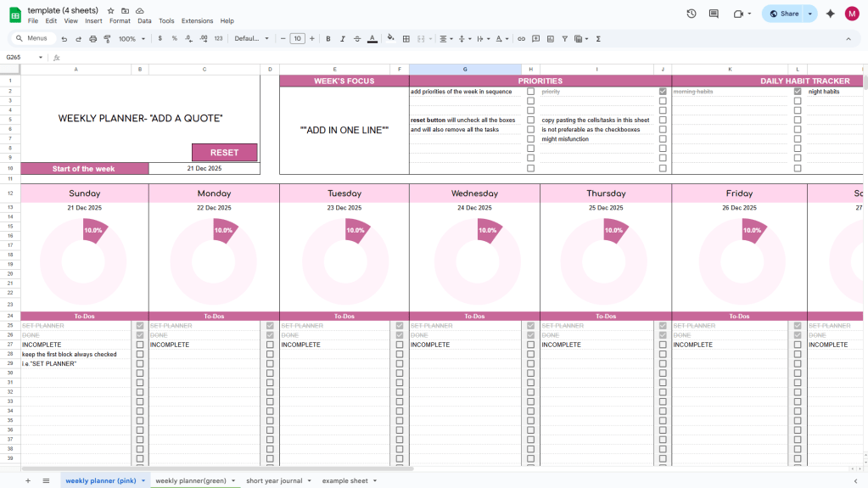Switch to short year journal sheet
This screenshot has height=488, width=868.
coord(274,481)
